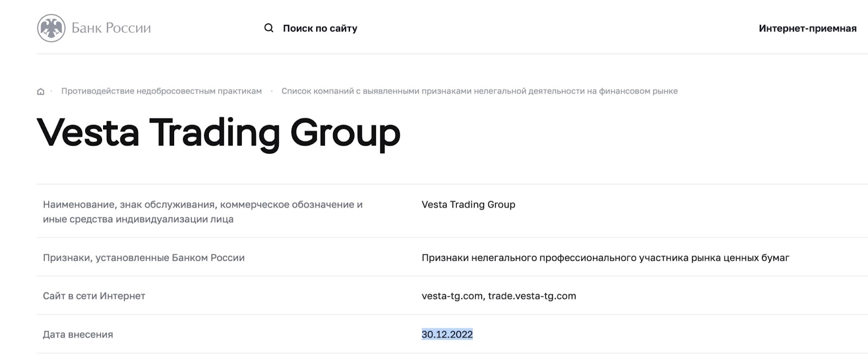This screenshot has width=868, height=358.
Task: Go to home via breadcrumb house icon
Action: pos(41,91)
